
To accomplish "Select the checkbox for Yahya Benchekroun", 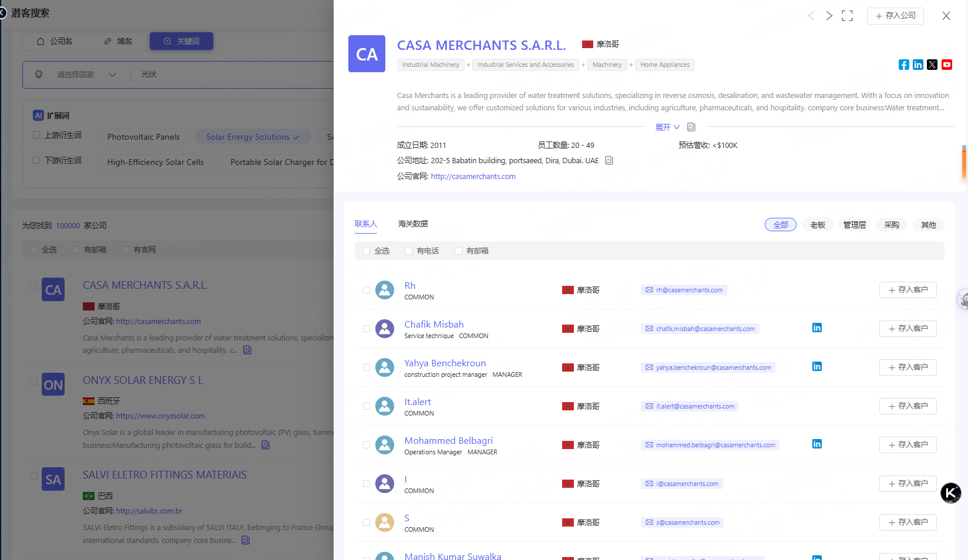I will click(x=367, y=367).
